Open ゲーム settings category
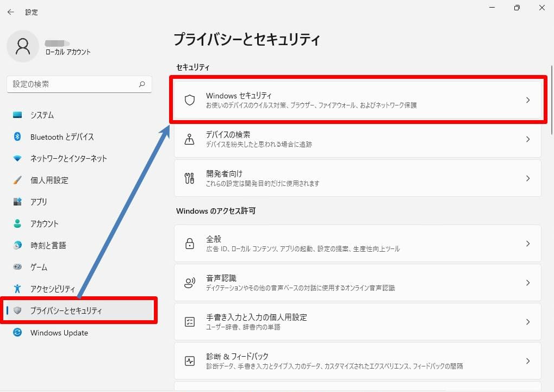554x392 pixels. tap(79, 267)
